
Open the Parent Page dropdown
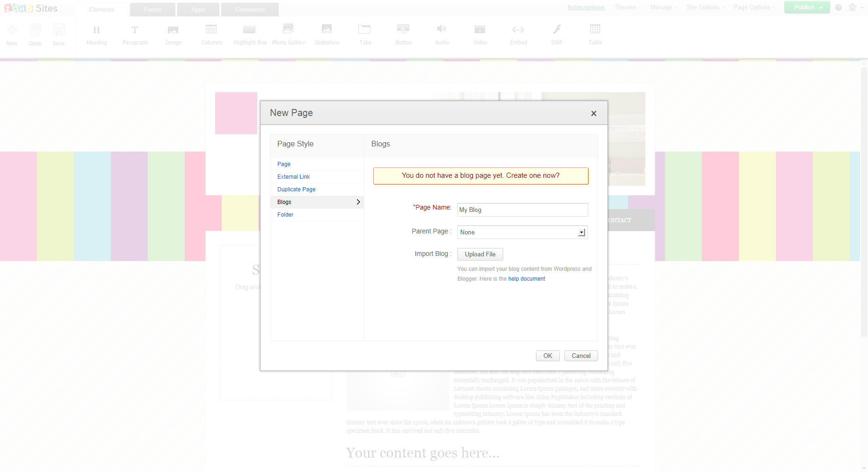(522, 233)
